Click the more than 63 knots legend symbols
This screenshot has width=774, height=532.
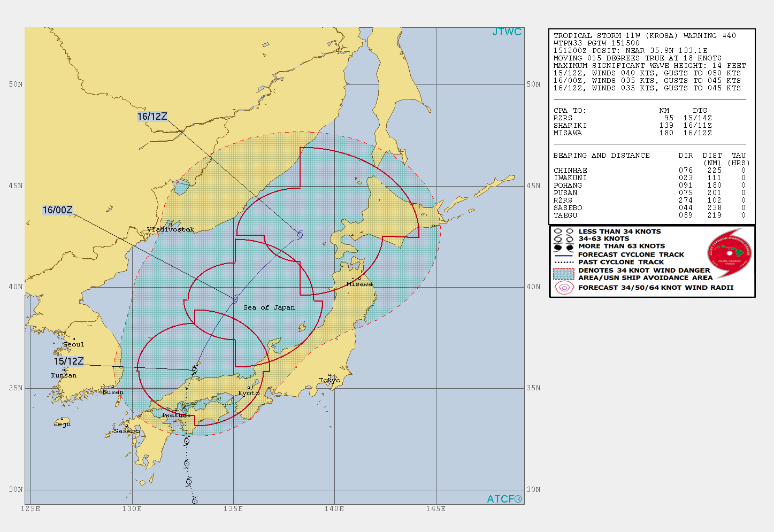point(564,247)
